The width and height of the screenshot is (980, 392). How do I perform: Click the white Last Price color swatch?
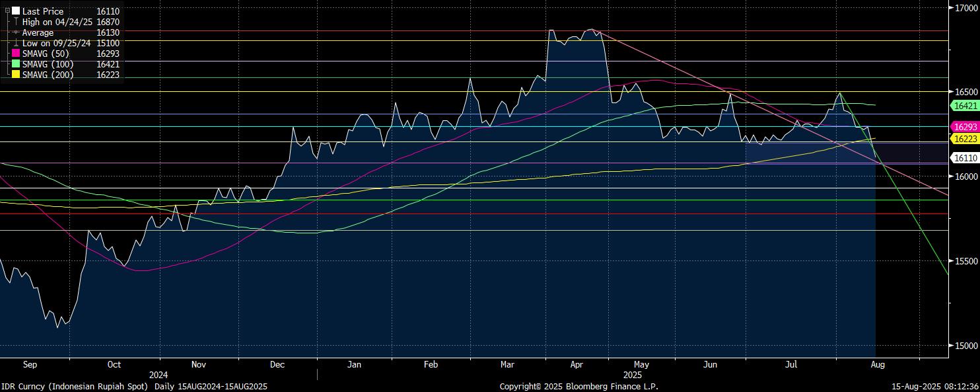point(16,11)
